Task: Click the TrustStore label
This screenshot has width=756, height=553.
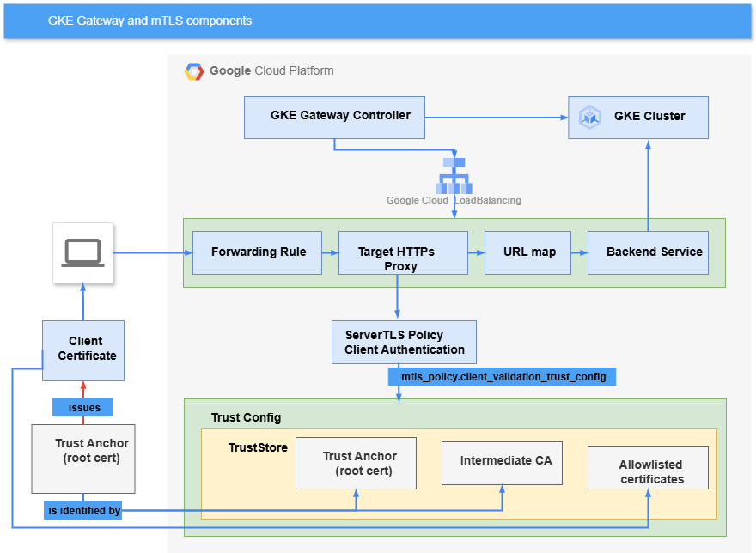Action: [258, 447]
